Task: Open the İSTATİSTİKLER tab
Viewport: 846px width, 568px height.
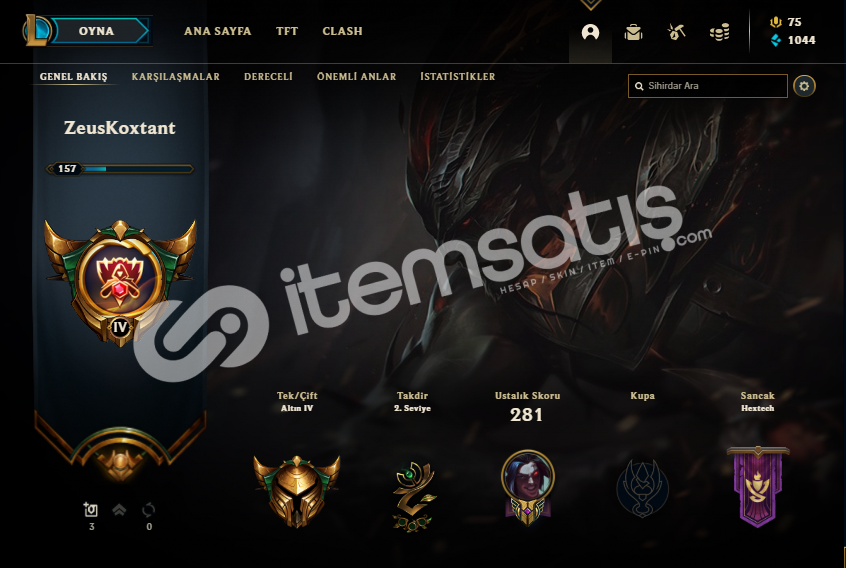Action: click(x=458, y=77)
